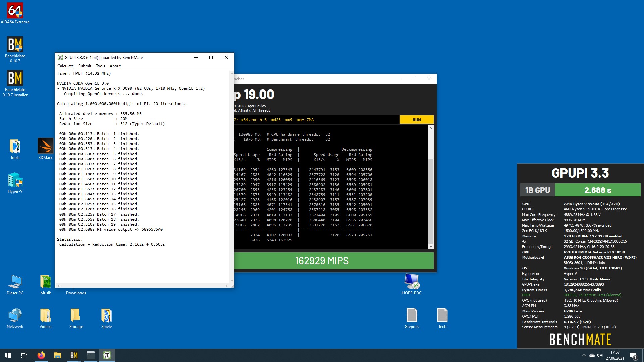This screenshot has width=644, height=362.
Task: Open the BenchMate 0.10.7 desktop shortcut
Action: 15,50
